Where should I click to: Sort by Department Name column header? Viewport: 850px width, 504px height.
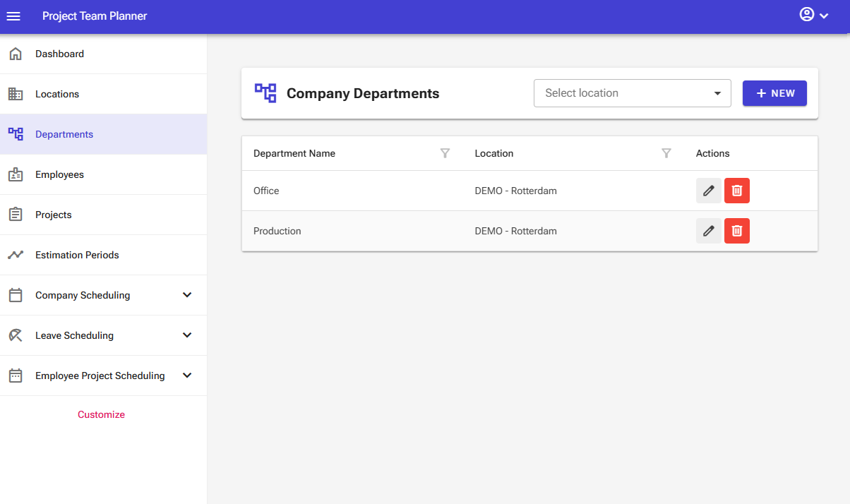pyautogui.click(x=294, y=153)
